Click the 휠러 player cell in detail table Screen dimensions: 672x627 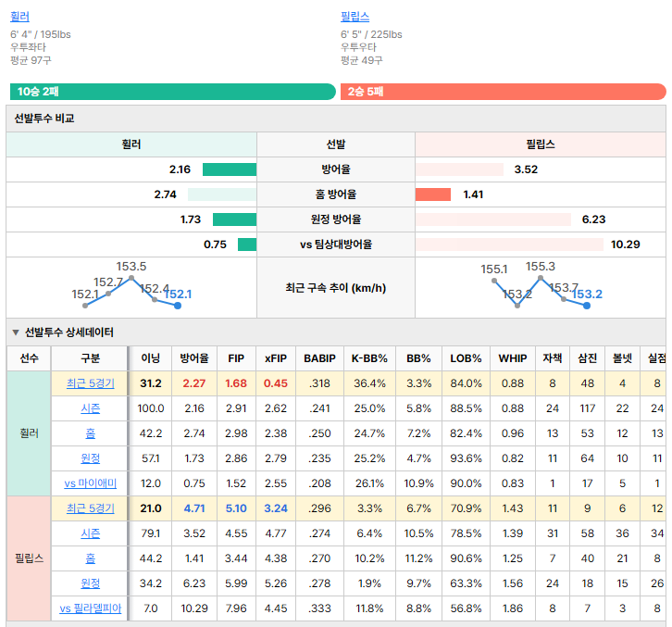[29, 433]
